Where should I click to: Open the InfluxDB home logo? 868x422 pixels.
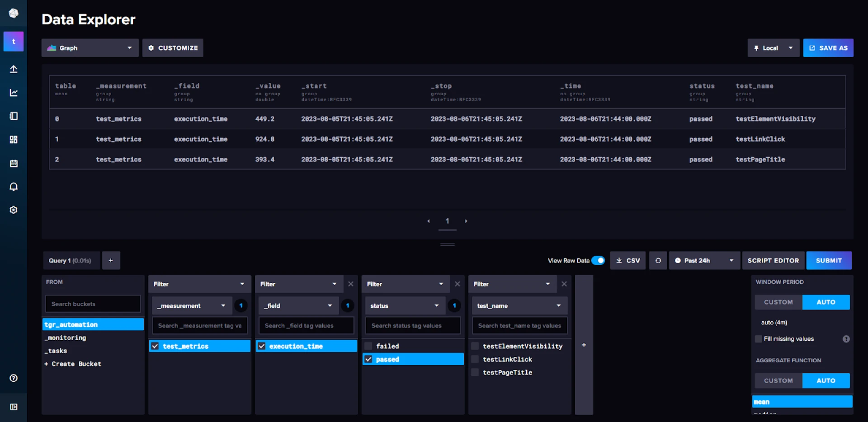click(x=14, y=14)
